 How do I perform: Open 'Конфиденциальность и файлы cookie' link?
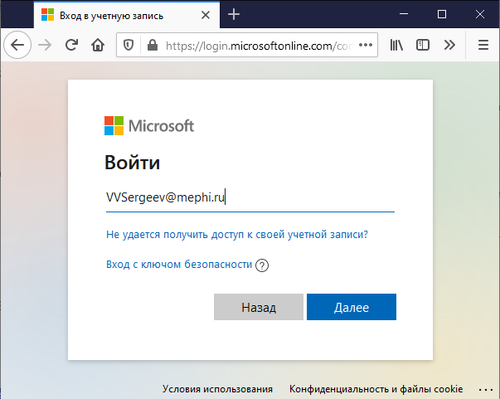pyautogui.click(x=376, y=389)
